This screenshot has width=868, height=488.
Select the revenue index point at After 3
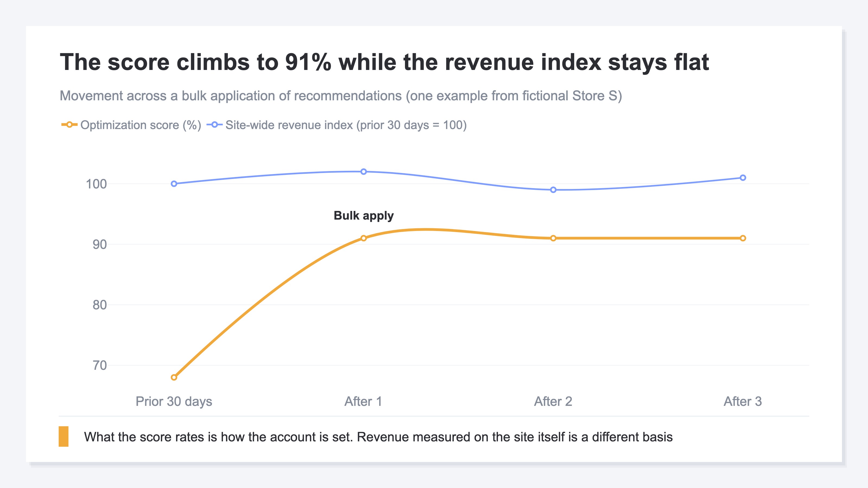[743, 178]
